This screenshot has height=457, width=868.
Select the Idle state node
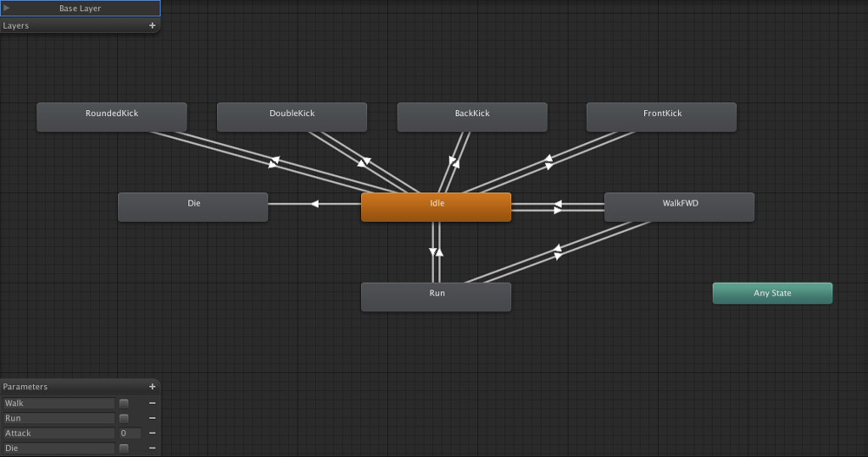pos(437,207)
